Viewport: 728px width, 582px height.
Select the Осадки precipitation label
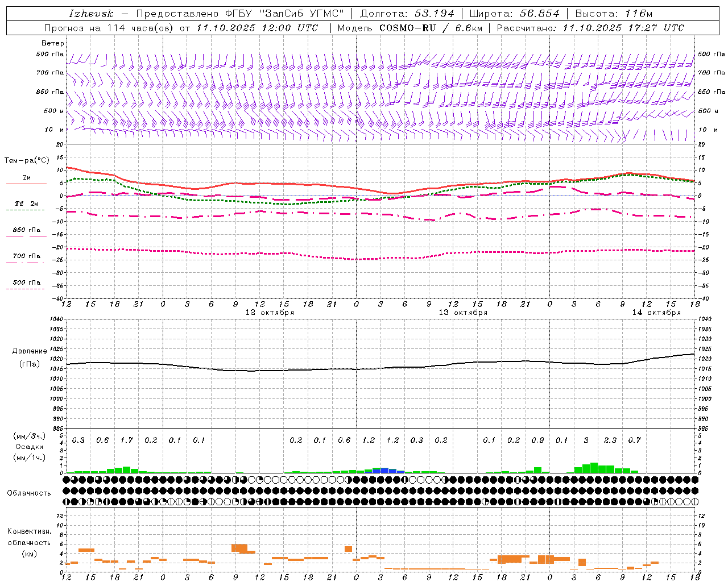click(x=30, y=447)
